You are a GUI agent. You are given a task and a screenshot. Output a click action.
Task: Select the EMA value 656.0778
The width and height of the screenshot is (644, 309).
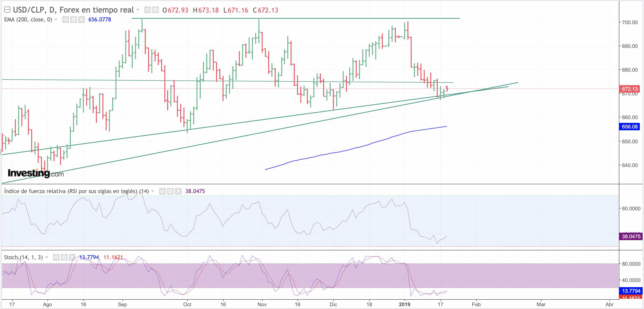pos(99,20)
